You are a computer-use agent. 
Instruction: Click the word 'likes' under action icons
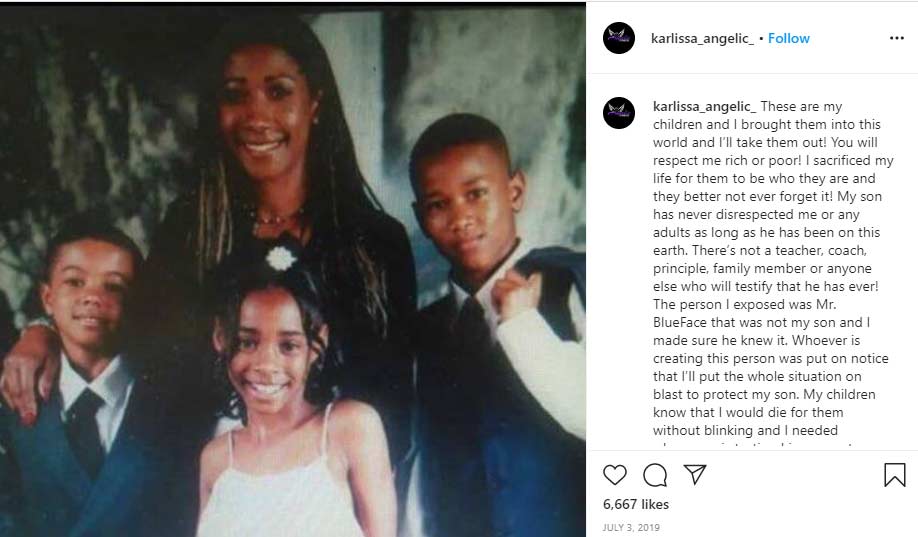(x=655, y=504)
